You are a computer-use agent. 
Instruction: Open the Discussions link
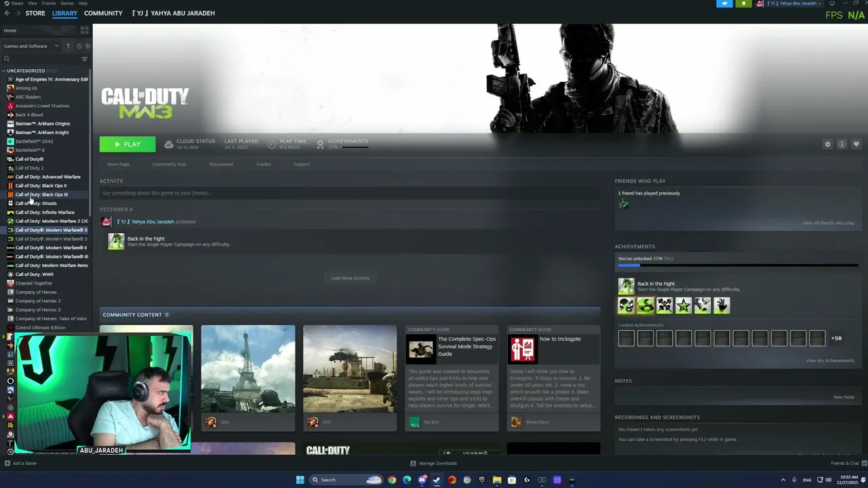coord(221,164)
